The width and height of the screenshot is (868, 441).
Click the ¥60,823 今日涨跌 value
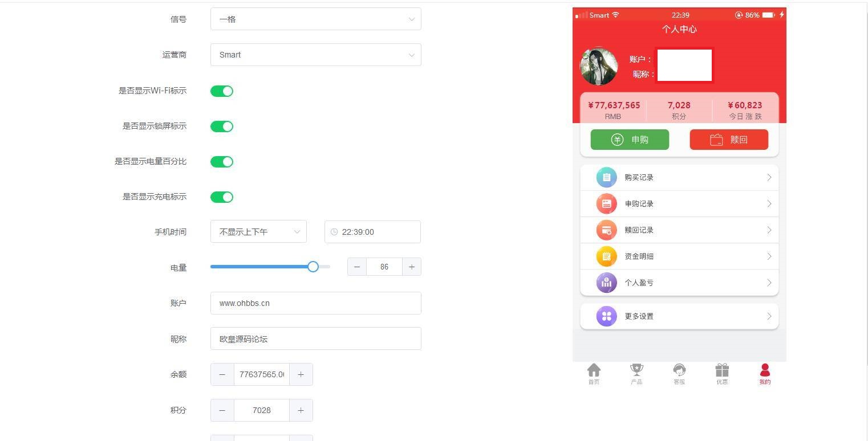coord(745,105)
